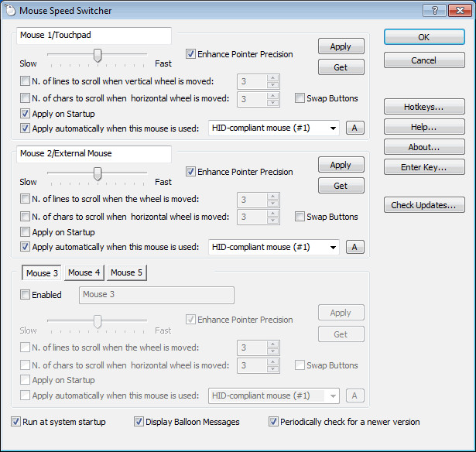
Task: Click Apply for Mouse 1/Touchpad
Action: (x=341, y=46)
